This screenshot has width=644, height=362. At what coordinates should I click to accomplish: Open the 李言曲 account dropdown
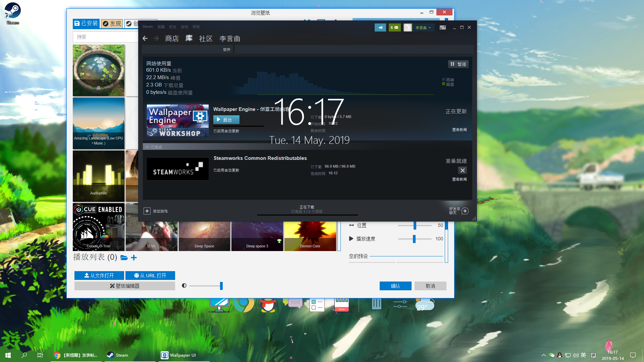tap(423, 27)
